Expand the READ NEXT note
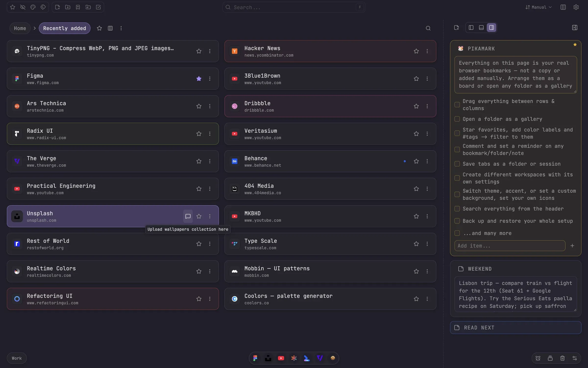This screenshot has height=368, width=588. pos(515,328)
